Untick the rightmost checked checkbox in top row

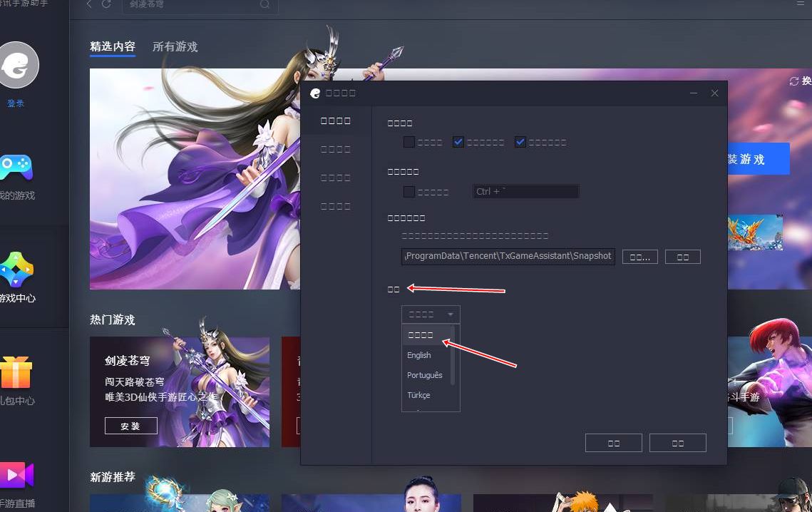tap(520, 142)
